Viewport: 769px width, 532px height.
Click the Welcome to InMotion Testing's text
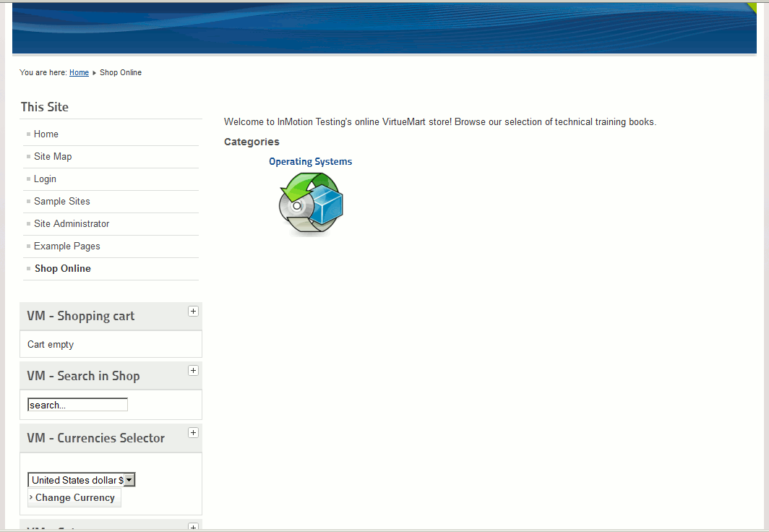(440, 121)
